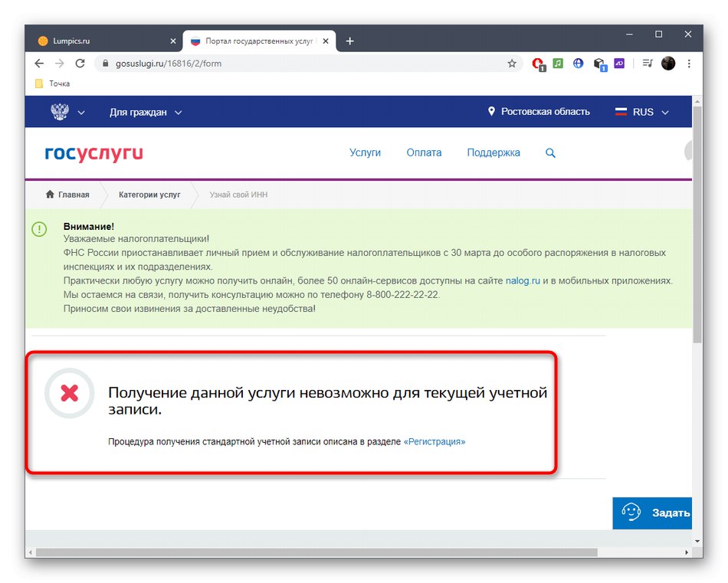Minimize the browser window
Viewport: 728px width, 583px height.
629,34
